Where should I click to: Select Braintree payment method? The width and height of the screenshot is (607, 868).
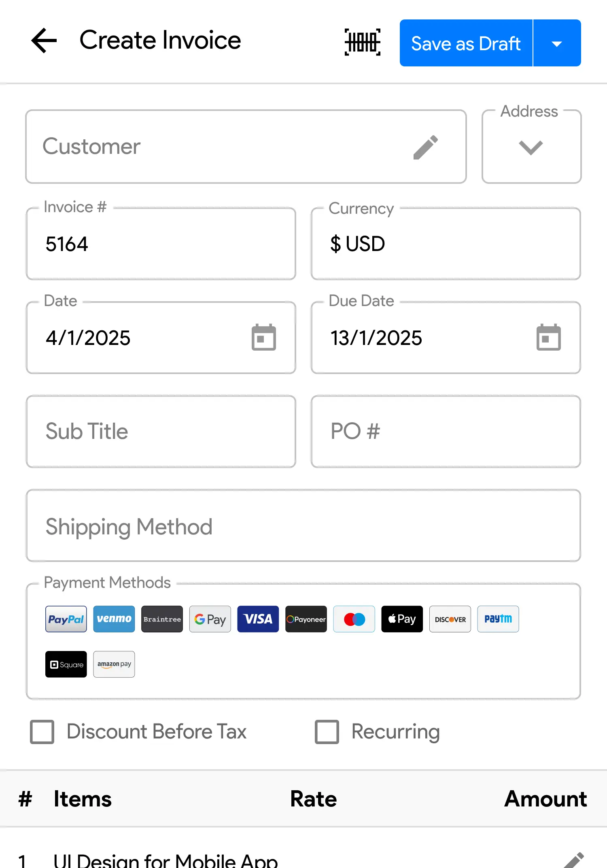point(162,619)
